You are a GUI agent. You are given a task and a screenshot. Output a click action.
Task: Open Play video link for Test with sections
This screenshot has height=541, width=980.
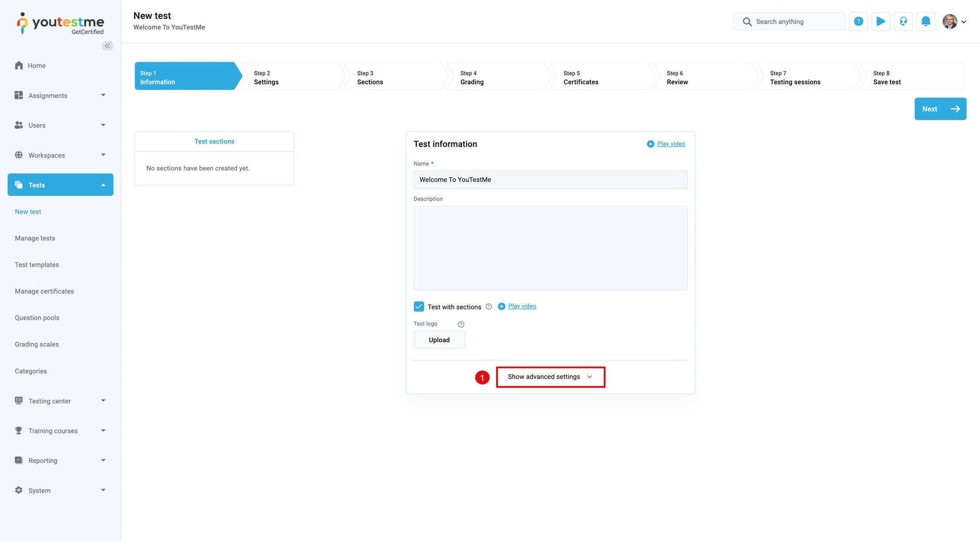[x=522, y=306]
